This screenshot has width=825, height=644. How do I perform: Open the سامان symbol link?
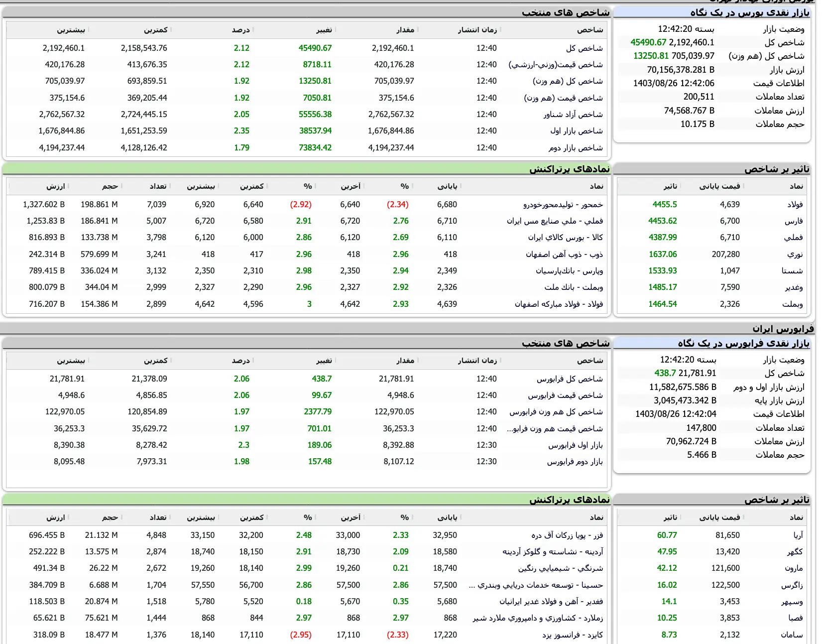click(x=792, y=635)
